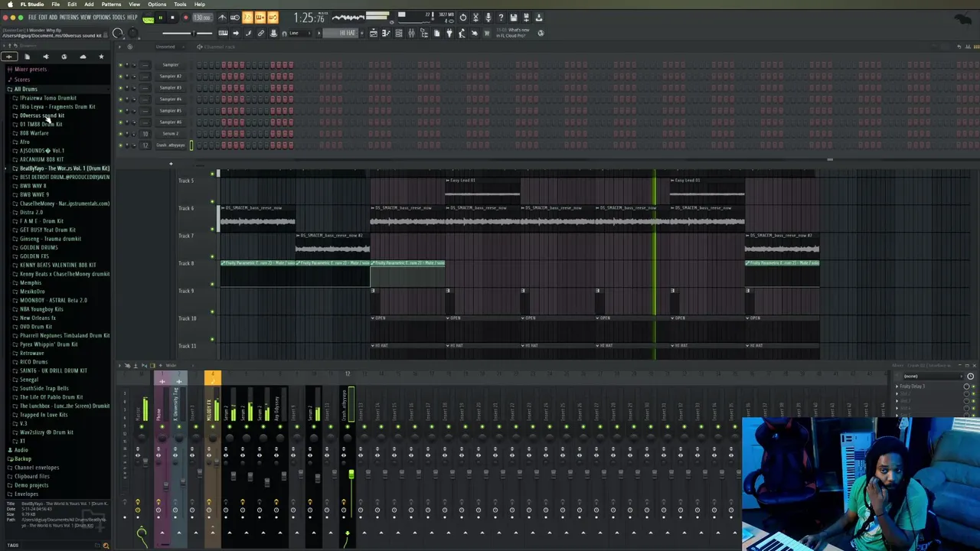Toggle the metronome icon in the toolbar
980x551 pixels.
[222, 18]
